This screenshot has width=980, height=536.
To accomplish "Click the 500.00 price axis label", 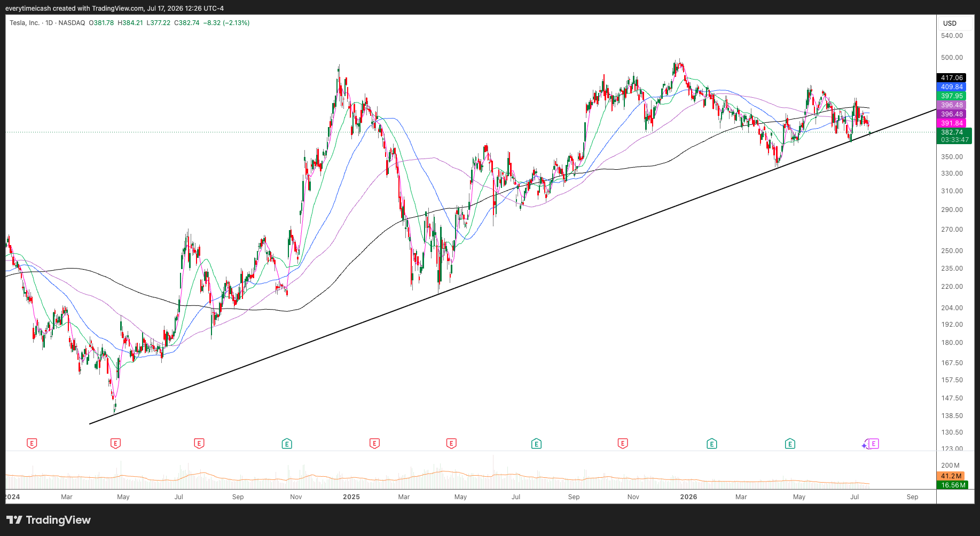I will tap(952, 58).
